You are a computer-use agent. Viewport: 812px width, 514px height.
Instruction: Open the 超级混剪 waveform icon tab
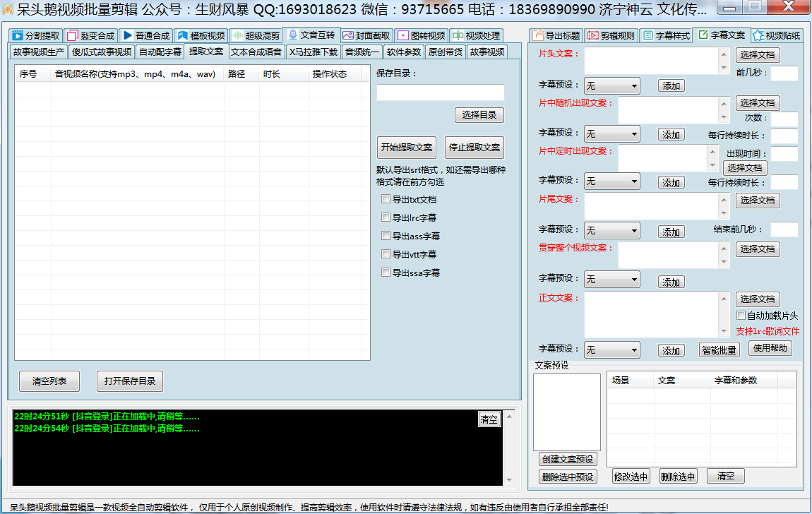238,35
